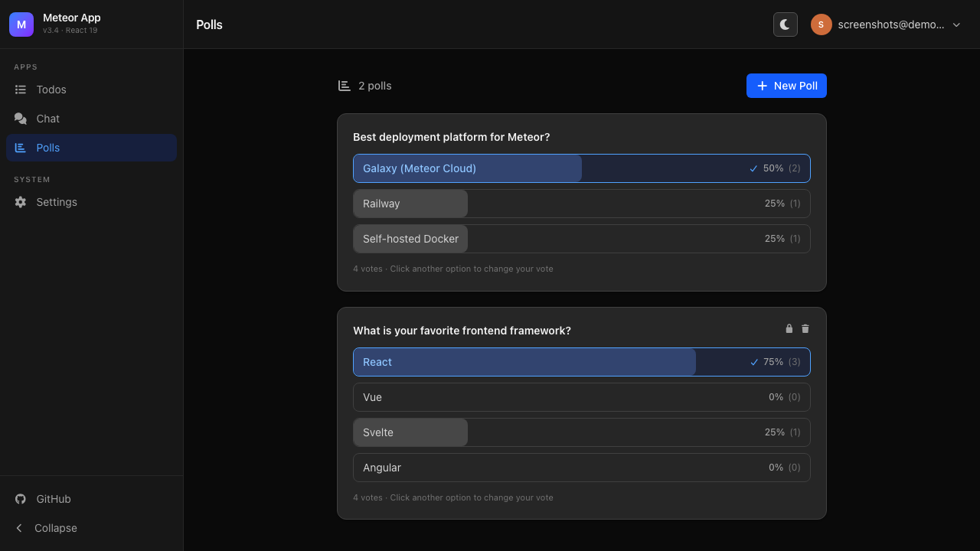Delete the frontend framework poll via trash icon
Screen dimensions: 980x551
coord(805,328)
